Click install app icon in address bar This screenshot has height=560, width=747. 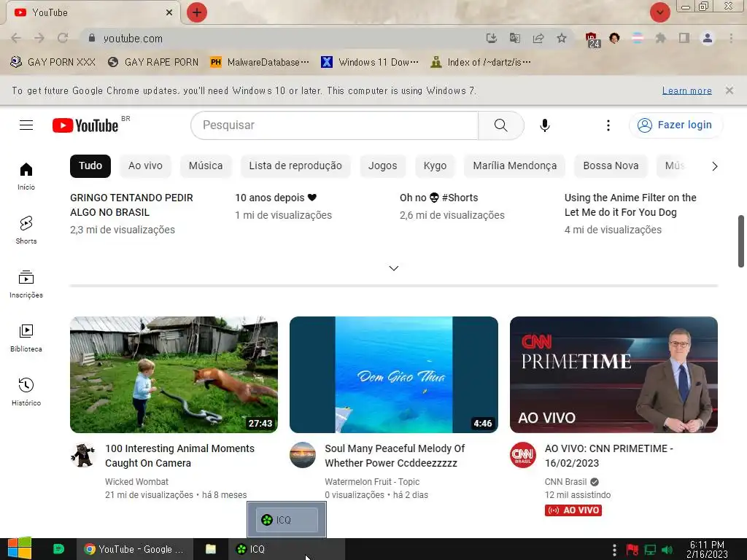[x=491, y=38]
